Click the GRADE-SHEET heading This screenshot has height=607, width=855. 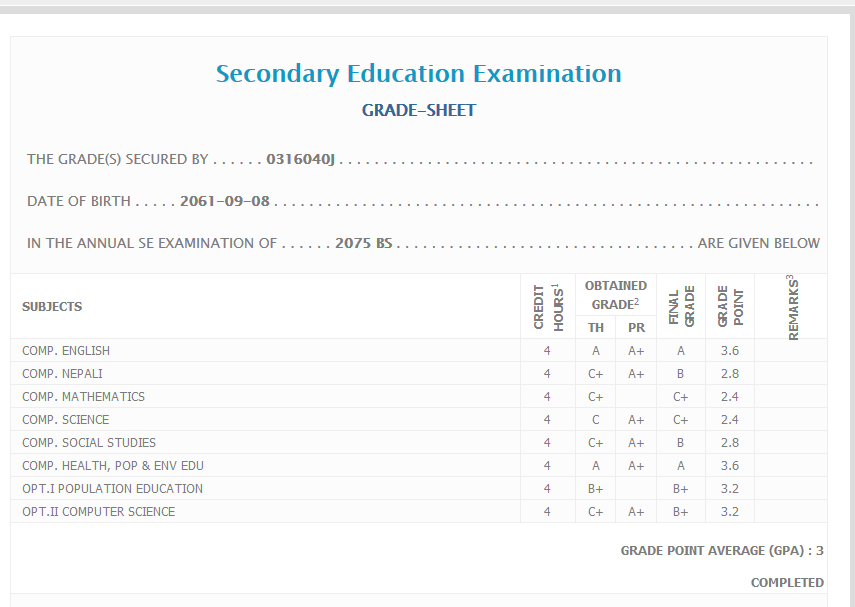pos(418,110)
